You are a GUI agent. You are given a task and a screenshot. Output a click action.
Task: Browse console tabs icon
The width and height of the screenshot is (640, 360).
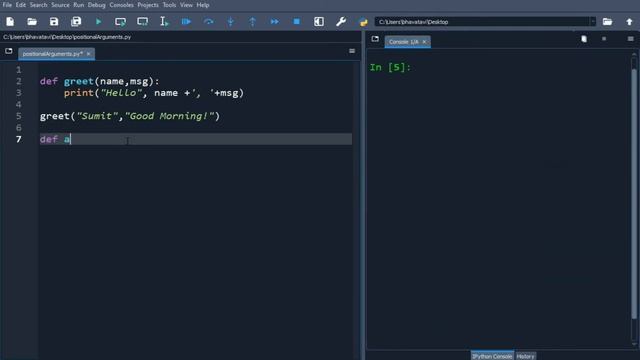pos(375,39)
